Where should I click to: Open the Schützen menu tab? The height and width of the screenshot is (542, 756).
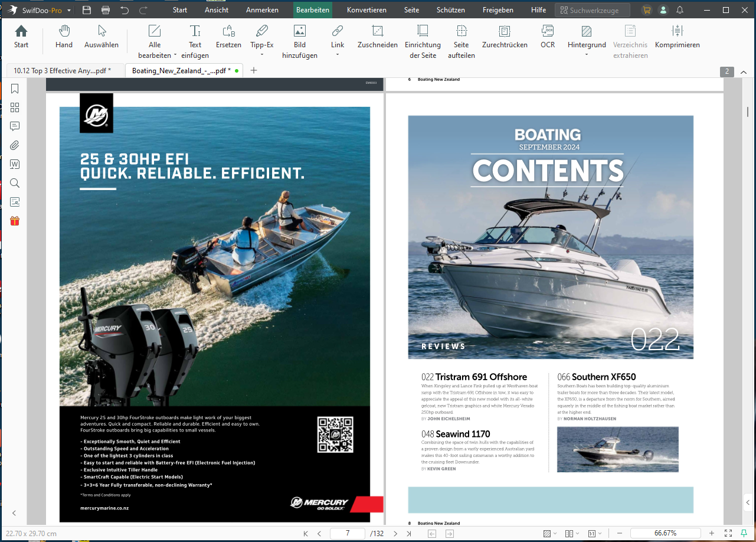coord(450,10)
